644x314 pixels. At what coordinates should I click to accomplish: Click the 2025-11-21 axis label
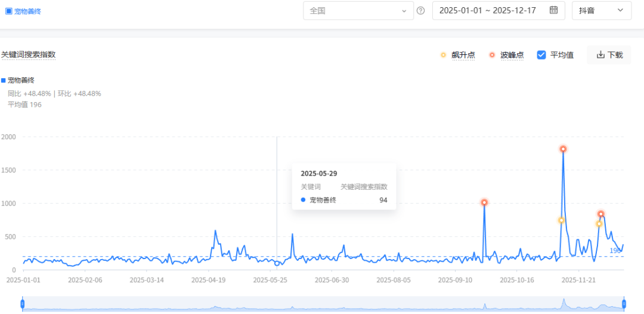tap(578, 280)
